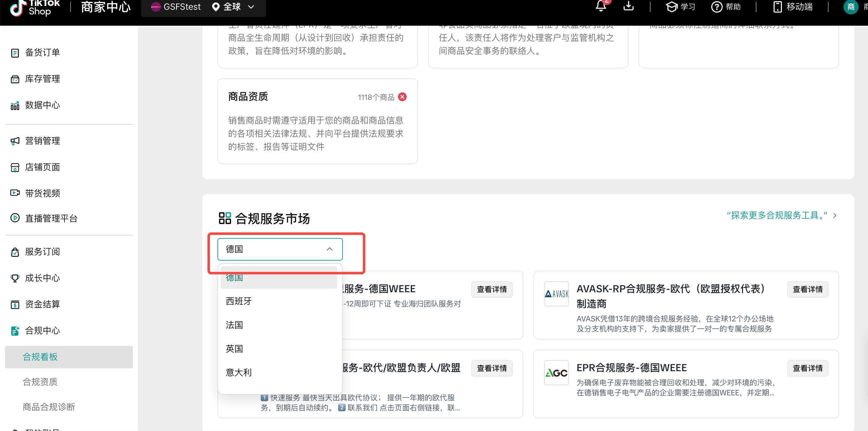Click the notification bell icon
The height and width of the screenshot is (431, 868).
tap(601, 6)
